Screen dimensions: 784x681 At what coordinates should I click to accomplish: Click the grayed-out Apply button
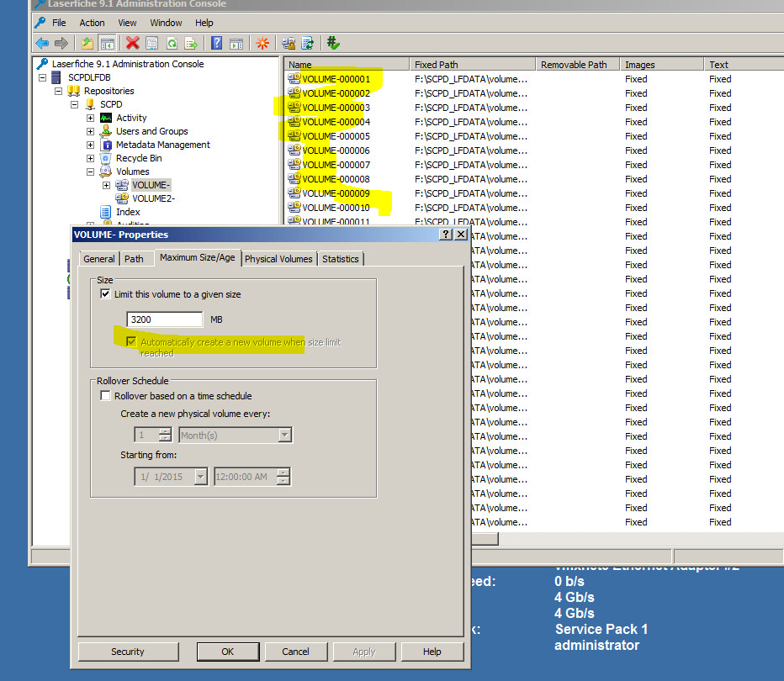pyautogui.click(x=364, y=652)
